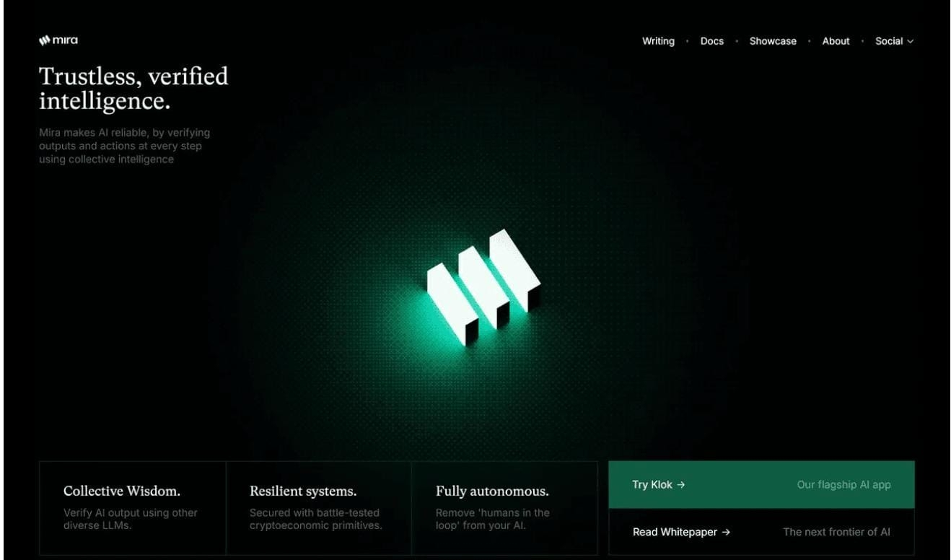Expand the Social dropdown chevron
951x560 pixels.
coord(911,41)
